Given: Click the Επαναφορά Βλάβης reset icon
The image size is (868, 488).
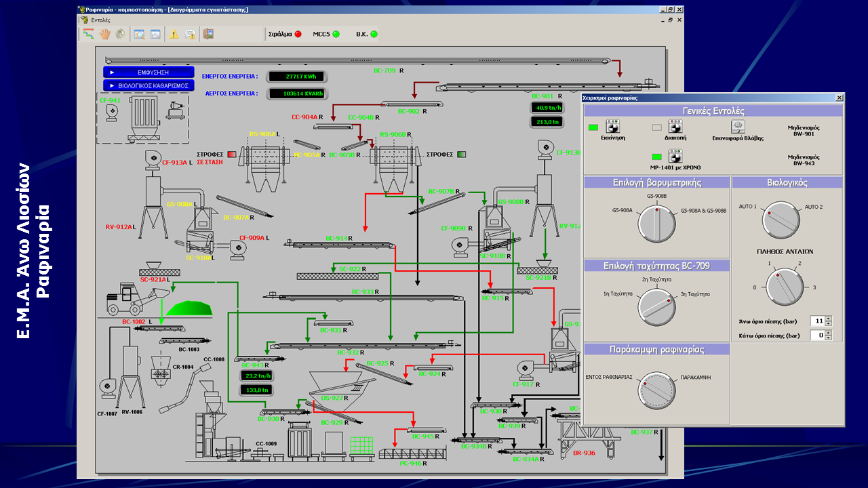Looking at the screenshot, I should pos(738,127).
